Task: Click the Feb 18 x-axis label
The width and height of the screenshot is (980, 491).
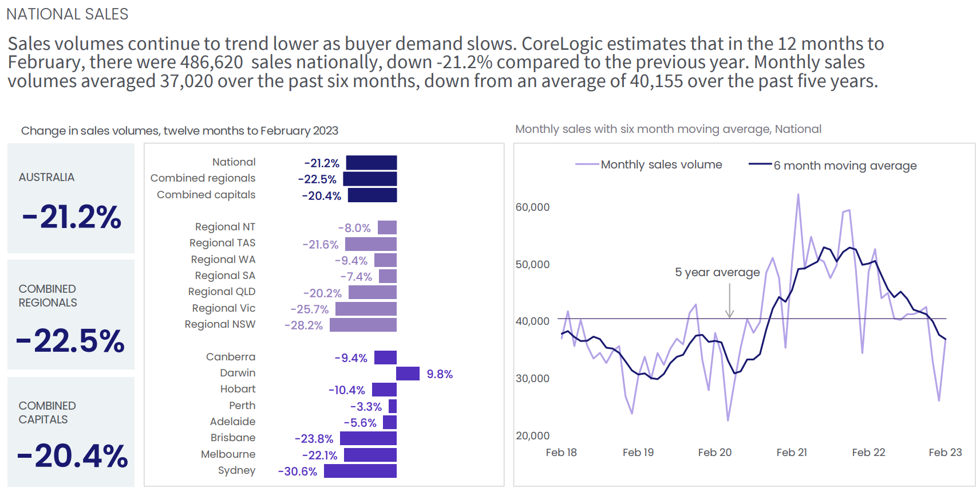Action: point(561,453)
